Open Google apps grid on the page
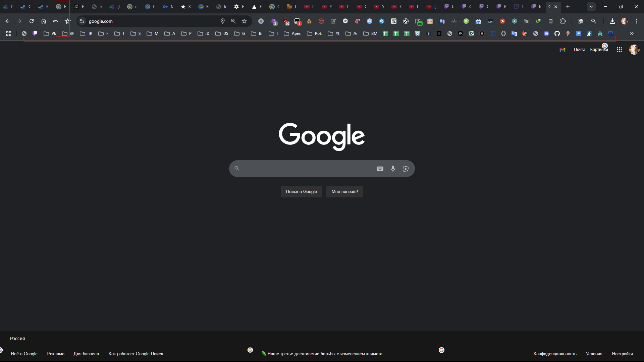This screenshot has height=362, width=644. click(x=619, y=50)
